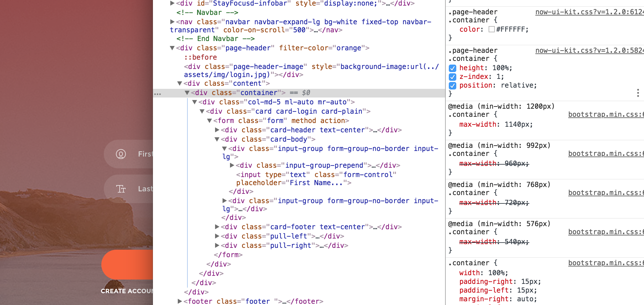
Task: Click the orange rounded button on the page
Action: pos(127,265)
